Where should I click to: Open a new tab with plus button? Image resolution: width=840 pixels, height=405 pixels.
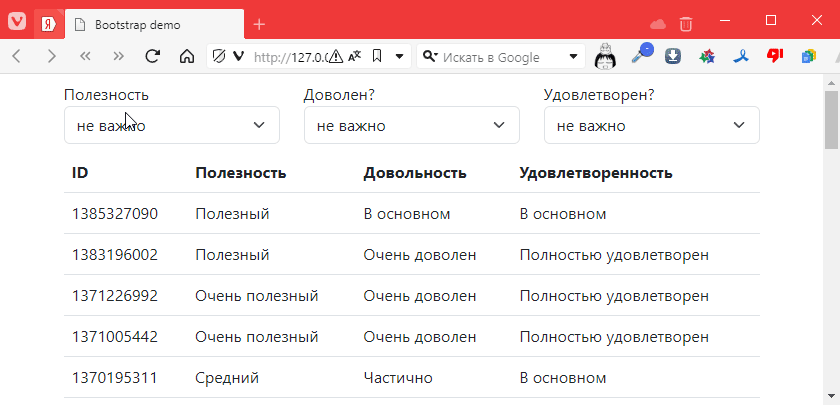[259, 24]
